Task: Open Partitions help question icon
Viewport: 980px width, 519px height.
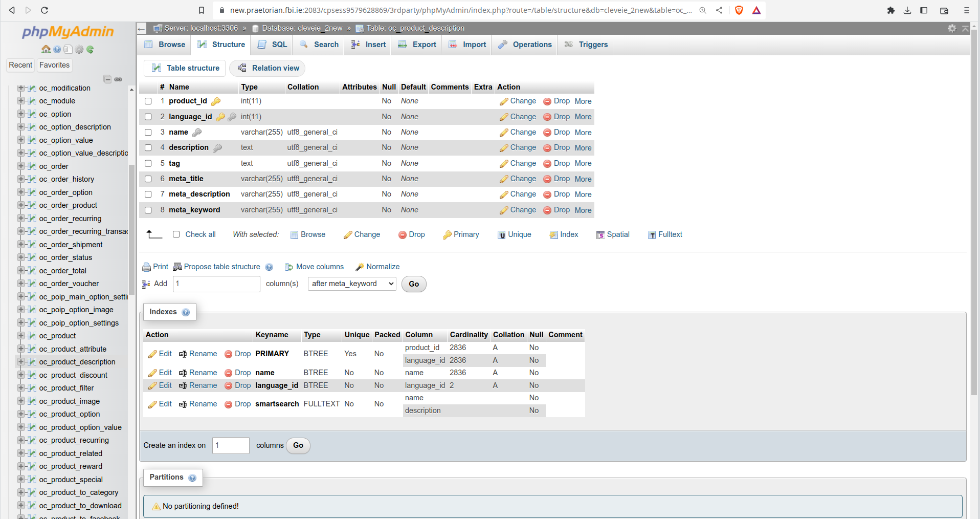Action: pyautogui.click(x=192, y=478)
